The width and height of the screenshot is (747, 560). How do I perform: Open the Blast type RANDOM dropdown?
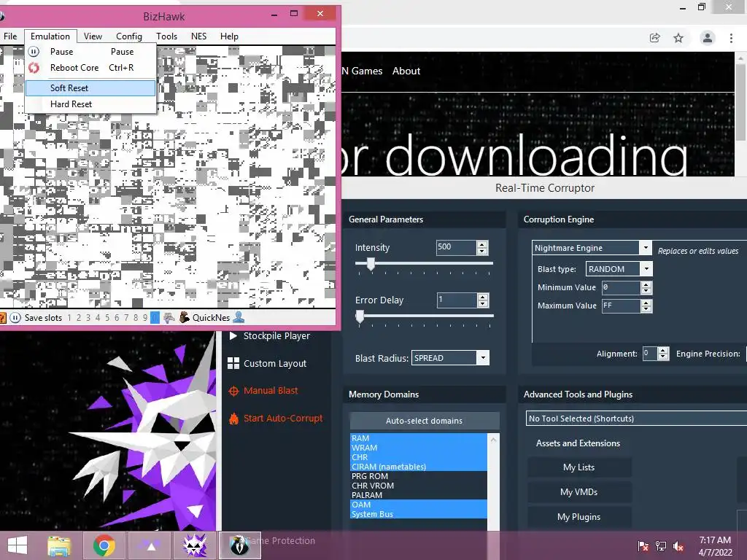click(x=646, y=268)
